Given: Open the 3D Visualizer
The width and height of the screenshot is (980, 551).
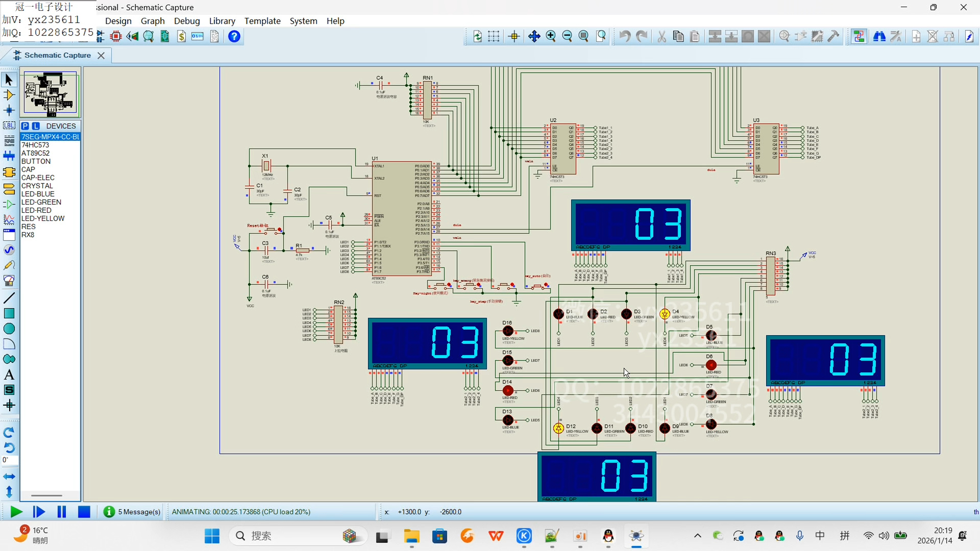Looking at the screenshot, I should pyautogui.click(x=132, y=36).
